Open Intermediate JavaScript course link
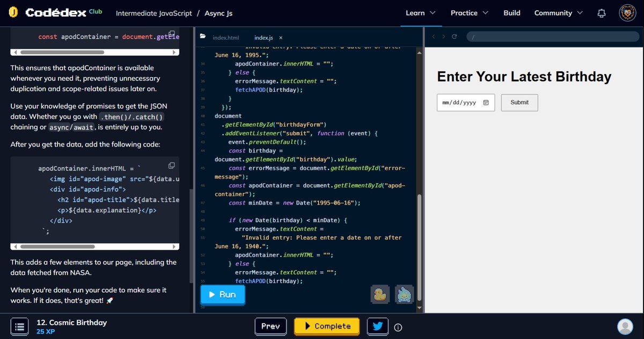This screenshot has height=339, width=644. [154, 13]
